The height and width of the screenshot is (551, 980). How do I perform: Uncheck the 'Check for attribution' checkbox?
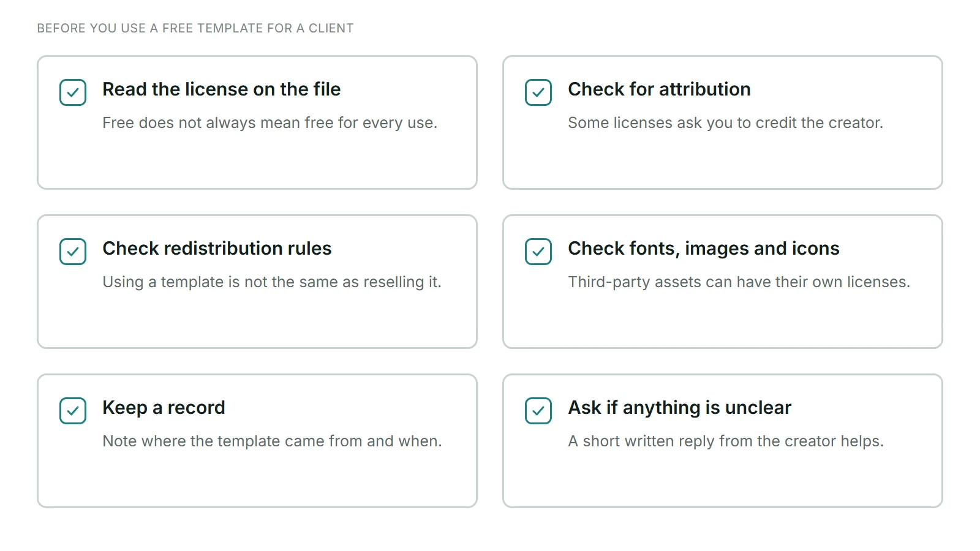[538, 92]
